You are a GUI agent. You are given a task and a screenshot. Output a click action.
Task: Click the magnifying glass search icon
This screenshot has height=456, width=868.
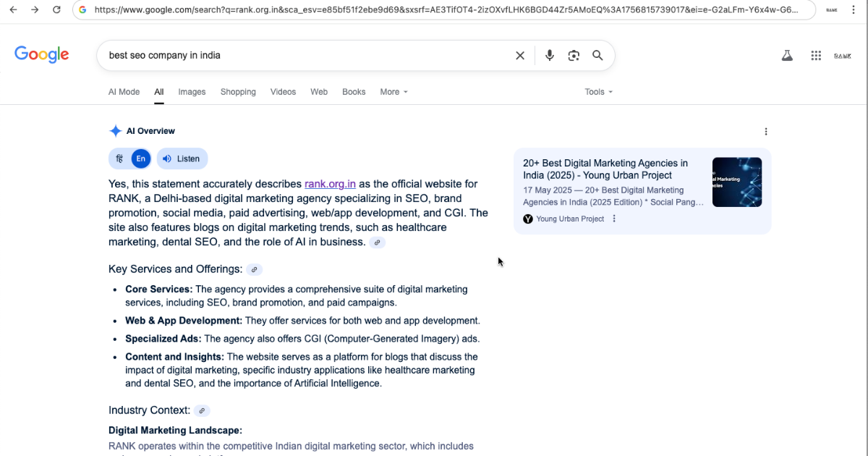tap(597, 56)
